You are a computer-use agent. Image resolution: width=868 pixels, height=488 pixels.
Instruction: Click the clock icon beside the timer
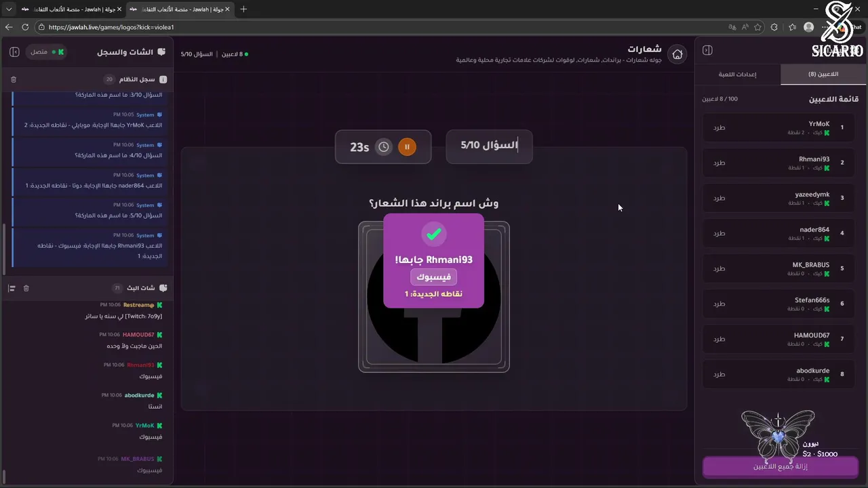[x=384, y=146]
